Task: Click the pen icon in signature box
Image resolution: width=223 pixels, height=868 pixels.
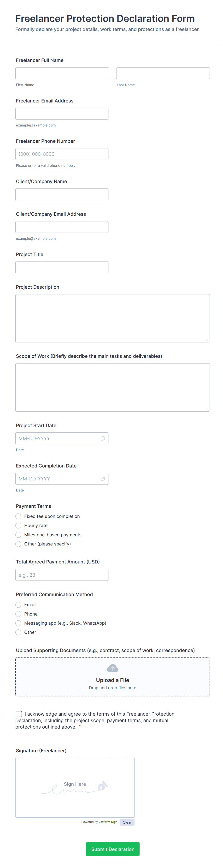Action: coord(102,786)
